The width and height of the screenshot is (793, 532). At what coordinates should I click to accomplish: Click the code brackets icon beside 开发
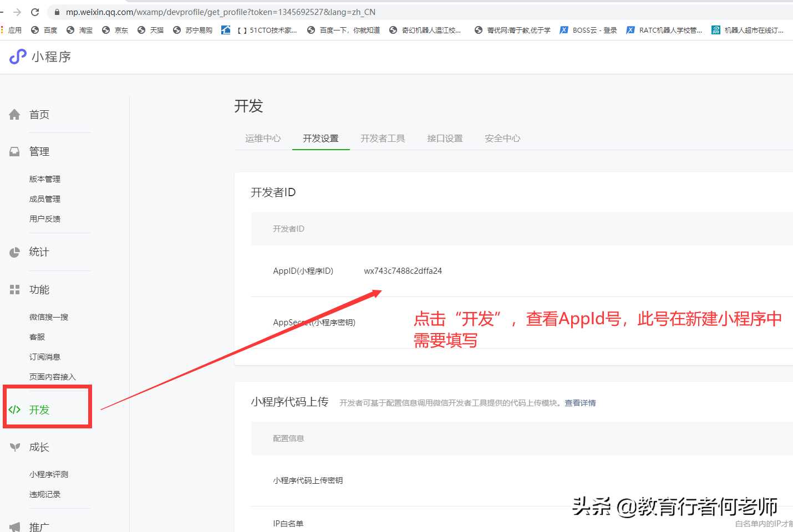(14, 410)
